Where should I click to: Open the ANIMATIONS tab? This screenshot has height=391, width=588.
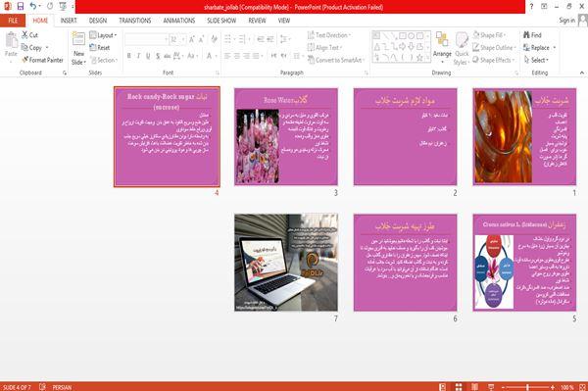point(179,21)
